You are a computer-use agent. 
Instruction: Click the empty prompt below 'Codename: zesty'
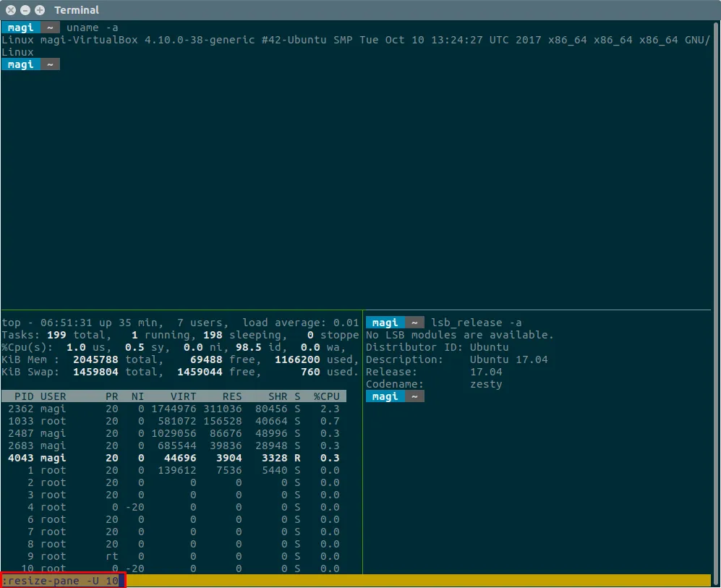point(395,396)
